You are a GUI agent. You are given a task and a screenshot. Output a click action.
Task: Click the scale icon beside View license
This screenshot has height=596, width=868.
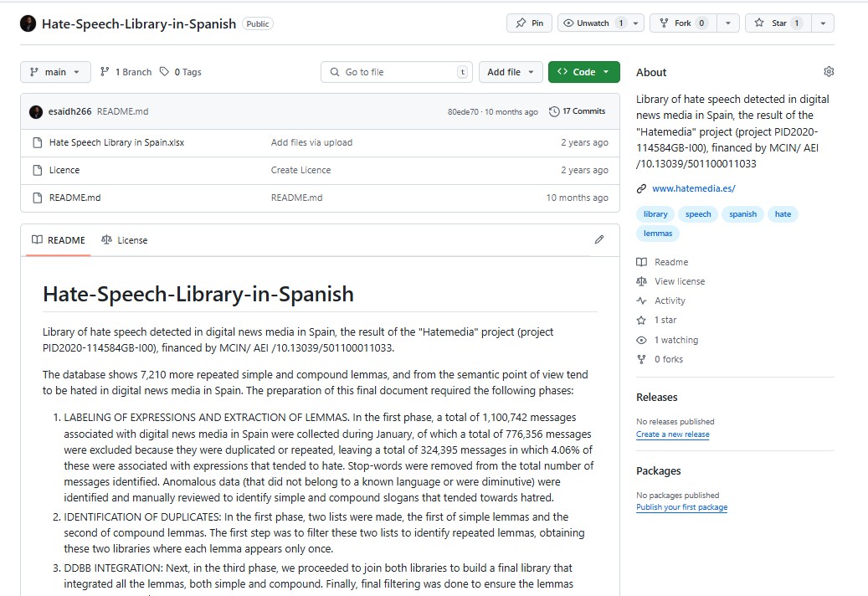tap(642, 281)
